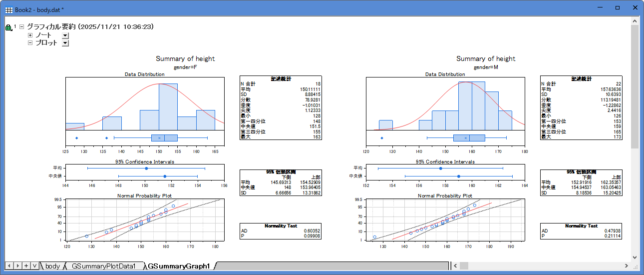Image resolution: width=644 pixels, height=275 pixels.
Task: Click the previous sheet arrow button
Action: [9, 265]
